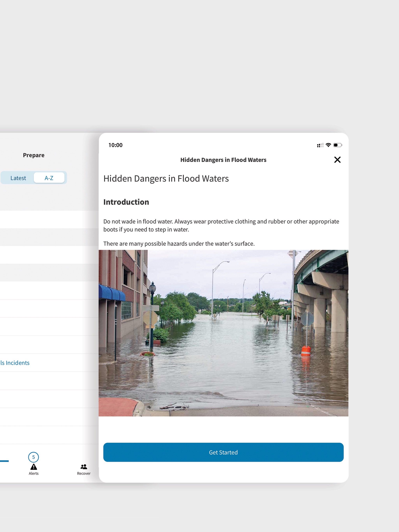Tap the alerts count badge showing 5
This screenshot has width=399, height=532.
click(x=34, y=457)
